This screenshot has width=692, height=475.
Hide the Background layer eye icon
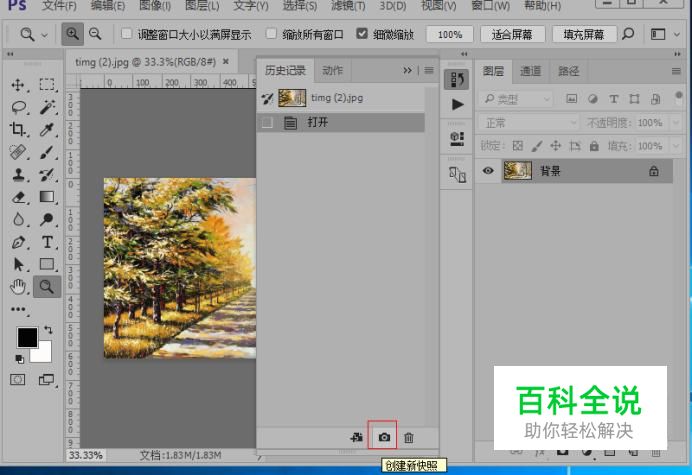488,171
